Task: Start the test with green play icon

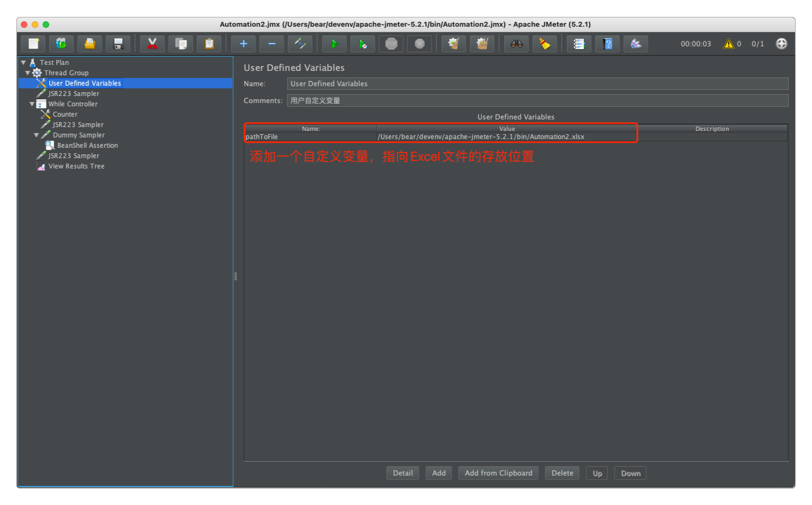Action: (335, 44)
